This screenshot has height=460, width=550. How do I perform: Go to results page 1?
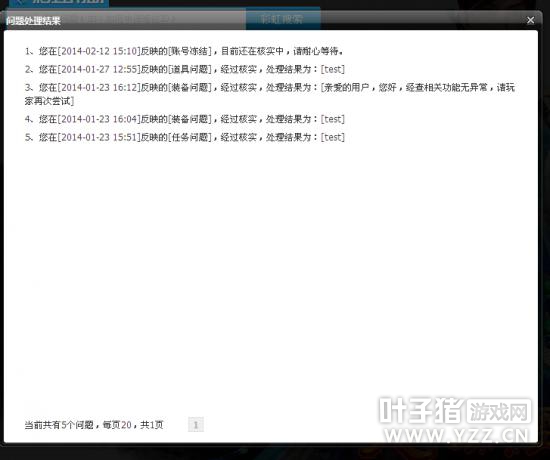[196, 425]
